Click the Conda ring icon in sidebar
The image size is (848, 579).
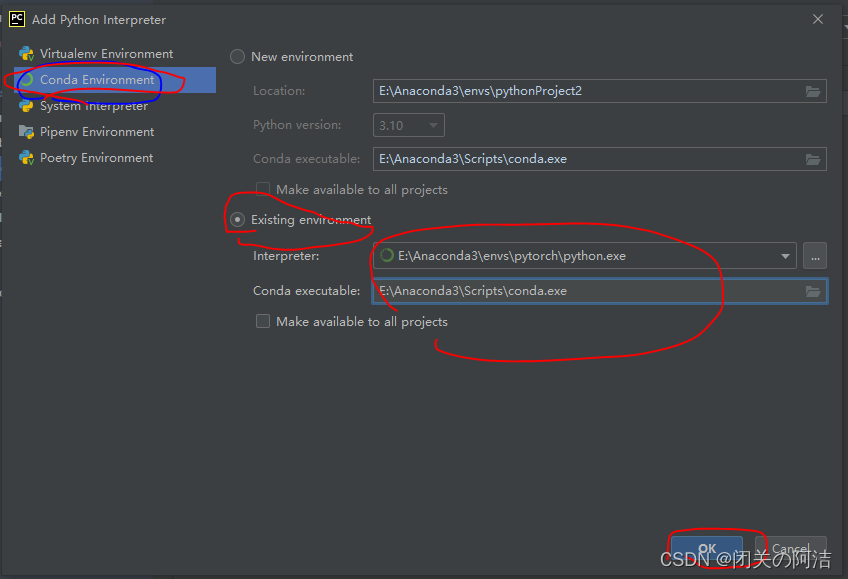click(26, 79)
